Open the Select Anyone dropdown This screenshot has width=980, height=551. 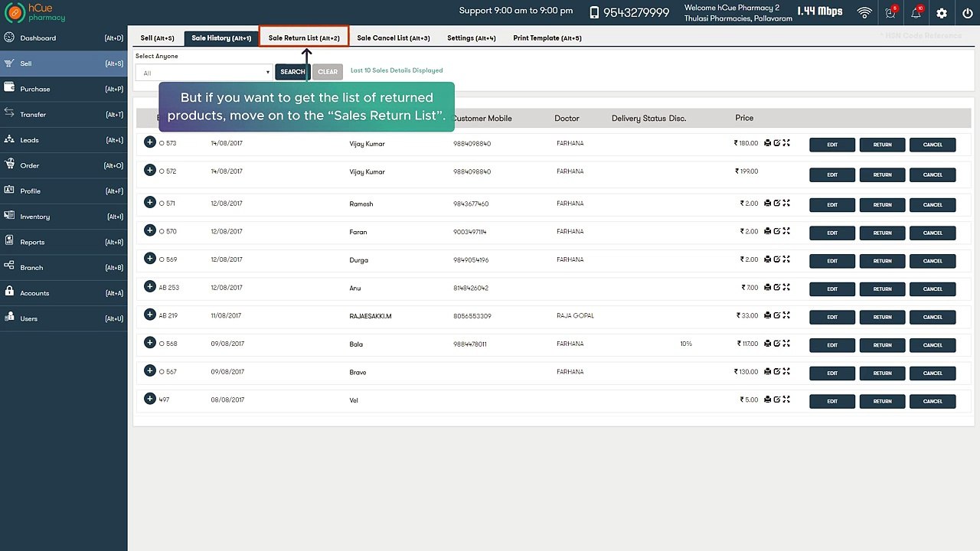[x=204, y=73]
